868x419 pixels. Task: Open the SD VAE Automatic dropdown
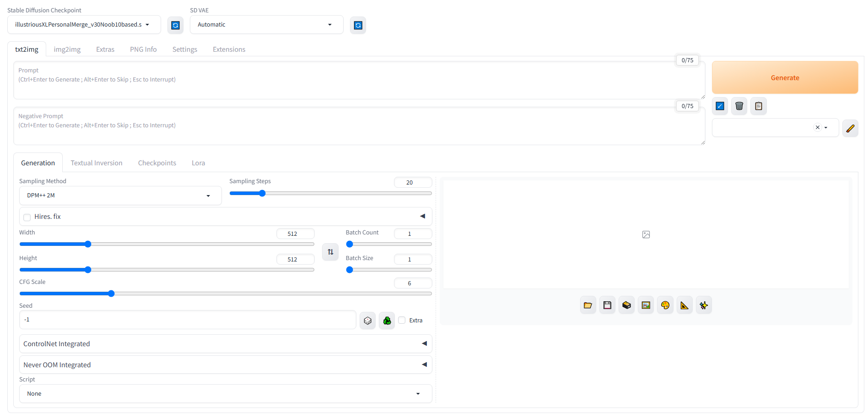pyautogui.click(x=267, y=25)
